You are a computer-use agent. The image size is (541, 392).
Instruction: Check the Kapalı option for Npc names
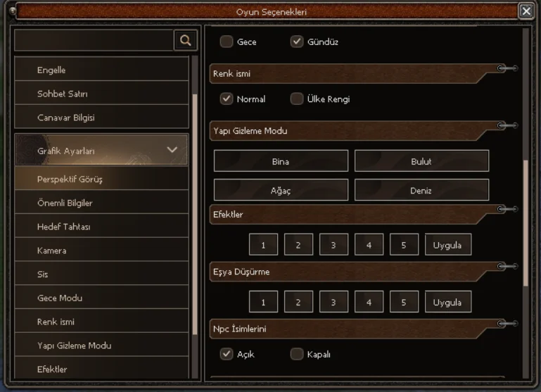click(297, 354)
